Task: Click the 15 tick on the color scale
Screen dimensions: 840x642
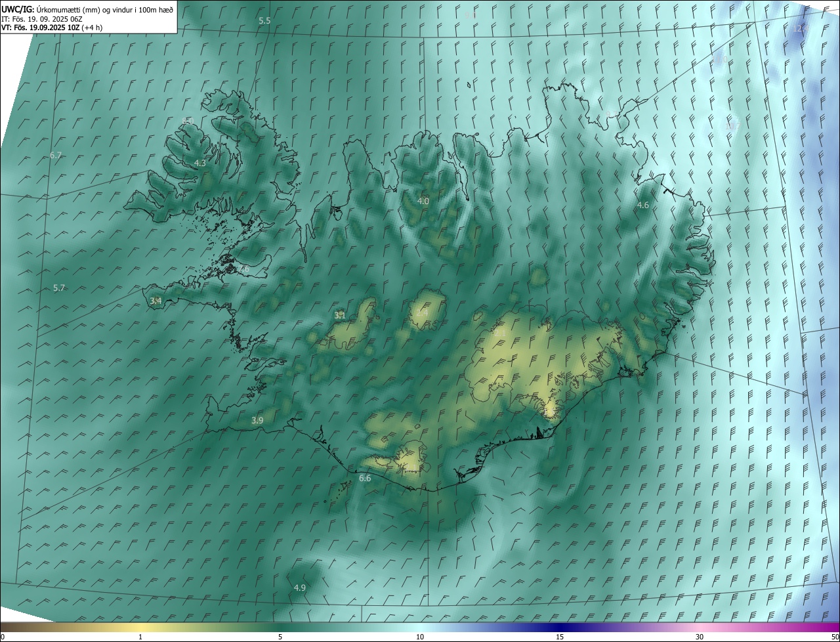Action: [x=560, y=637]
